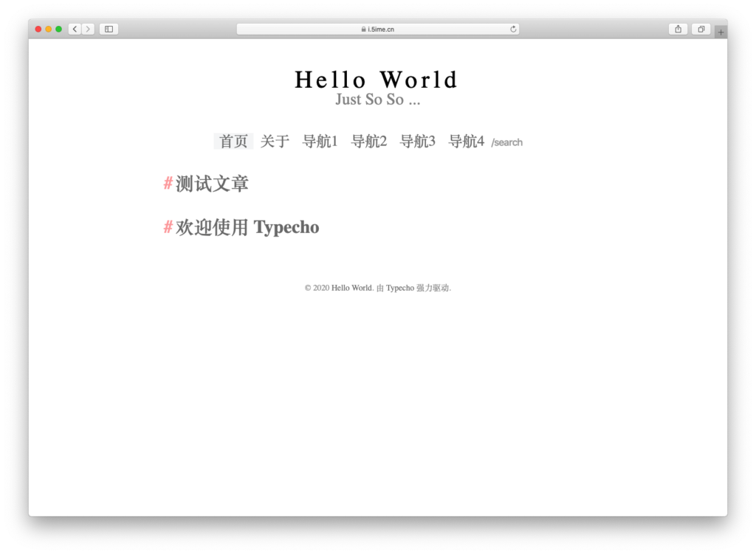Screen dimensions: 756x554
Task: Select 导航4 in the navigation
Action: [x=466, y=141]
